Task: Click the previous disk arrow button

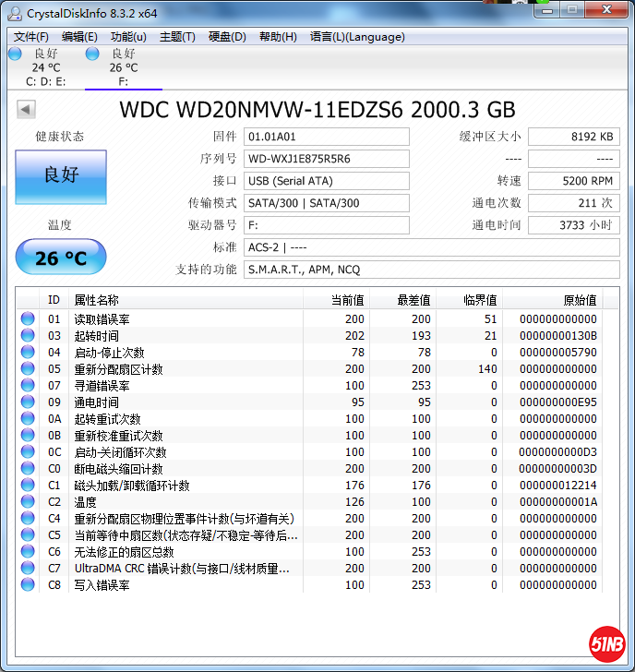Action: click(x=26, y=110)
